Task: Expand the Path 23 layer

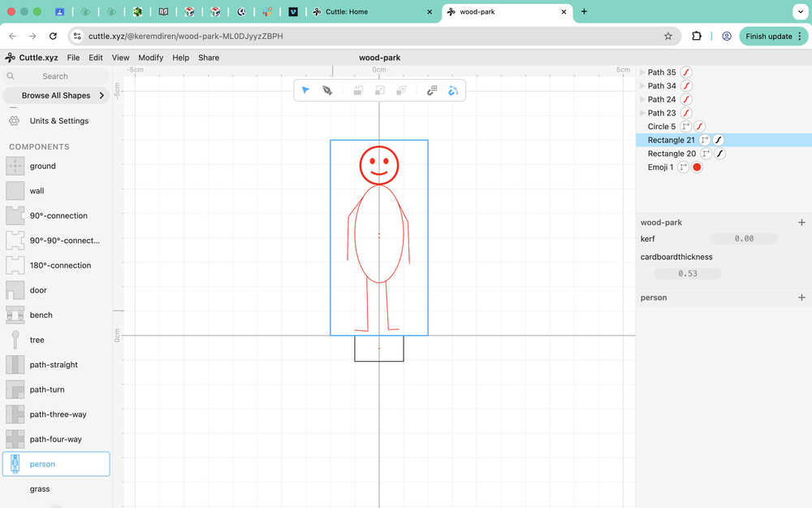Action: point(642,113)
